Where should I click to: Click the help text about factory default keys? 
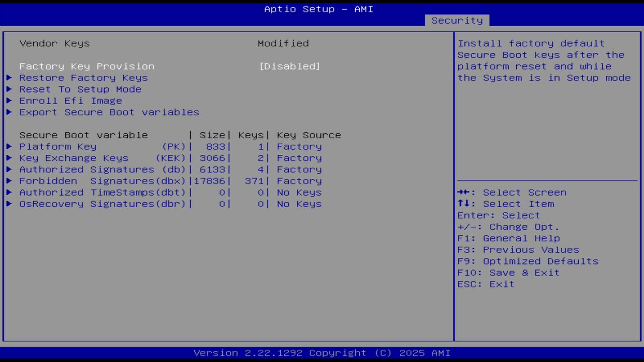[x=544, y=61]
